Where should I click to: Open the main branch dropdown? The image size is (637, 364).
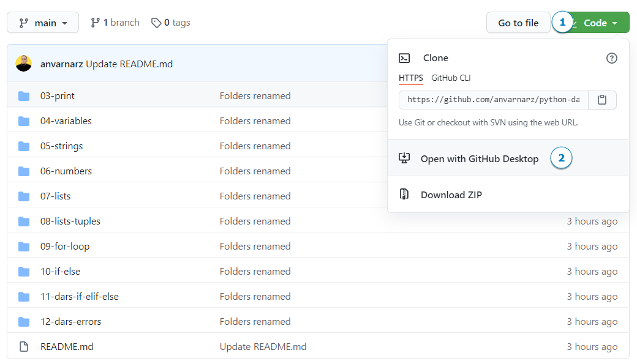coord(43,23)
